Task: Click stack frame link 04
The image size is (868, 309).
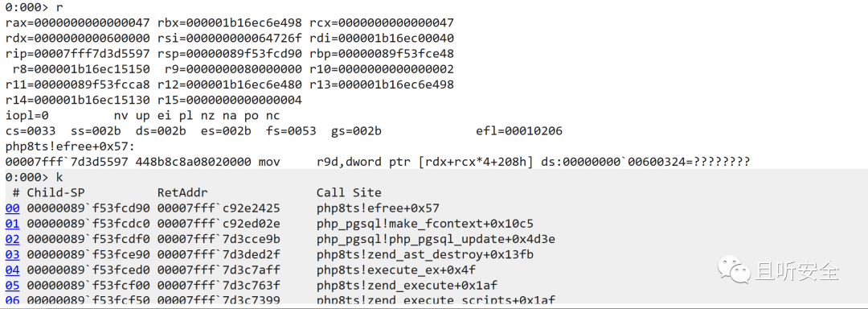Action: (x=12, y=270)
